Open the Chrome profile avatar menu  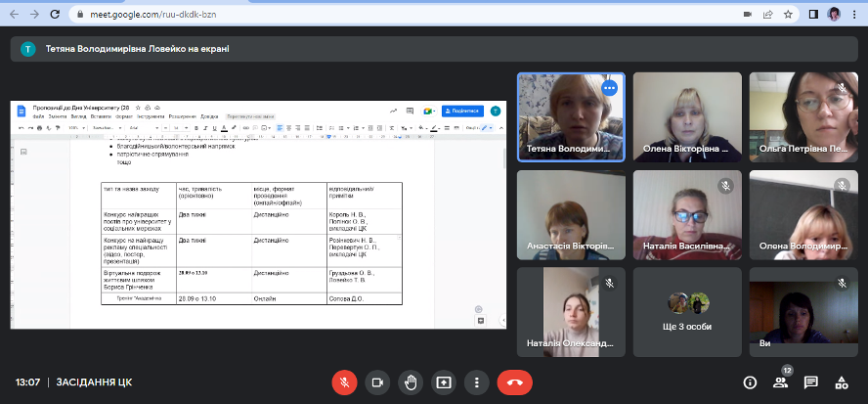[x=834, y=15]
